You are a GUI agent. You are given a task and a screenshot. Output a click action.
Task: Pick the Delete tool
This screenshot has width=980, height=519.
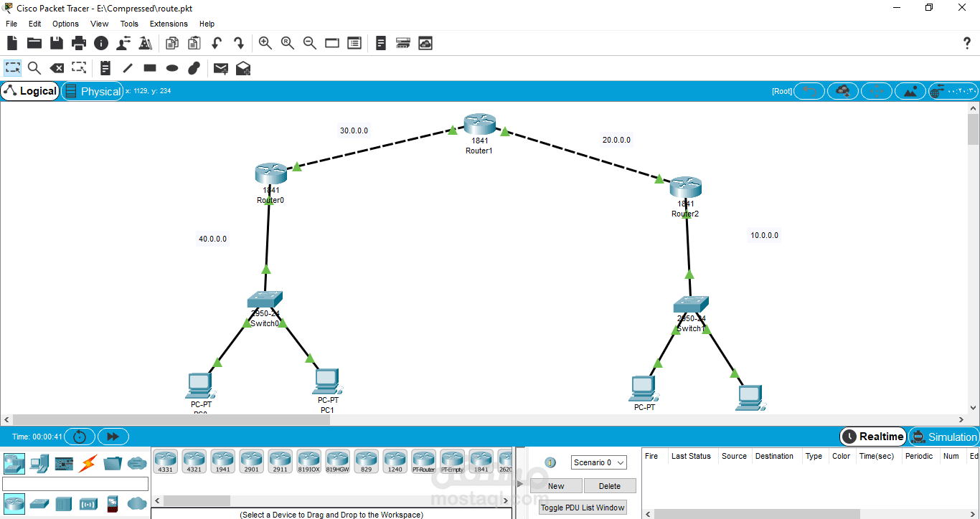(x=57, y=68)
